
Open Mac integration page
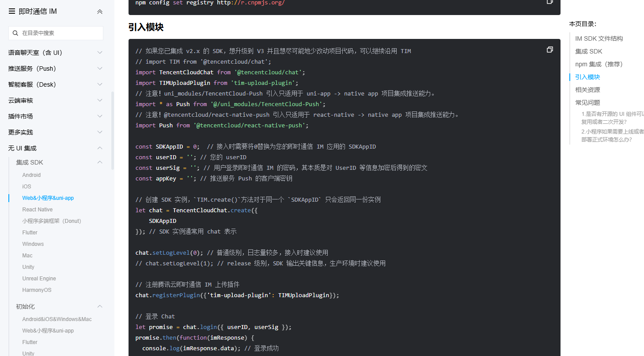click(27, 256)
